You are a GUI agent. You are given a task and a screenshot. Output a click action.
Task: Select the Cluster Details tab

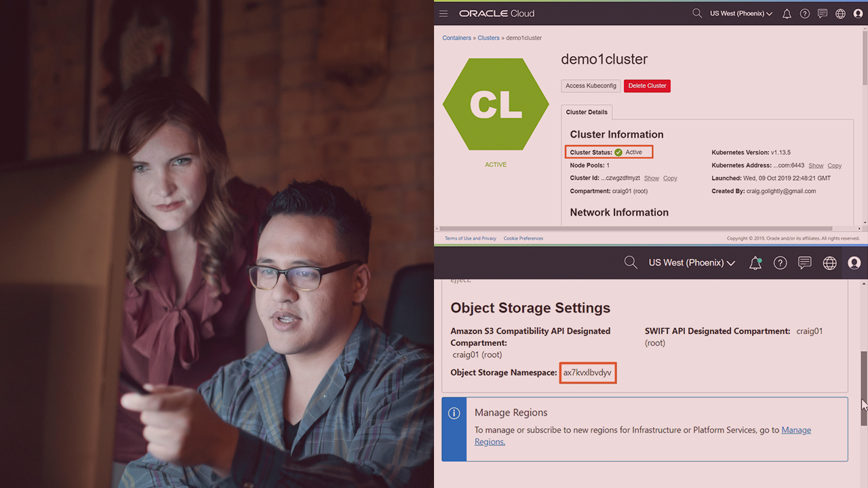(x=587, y=113)
